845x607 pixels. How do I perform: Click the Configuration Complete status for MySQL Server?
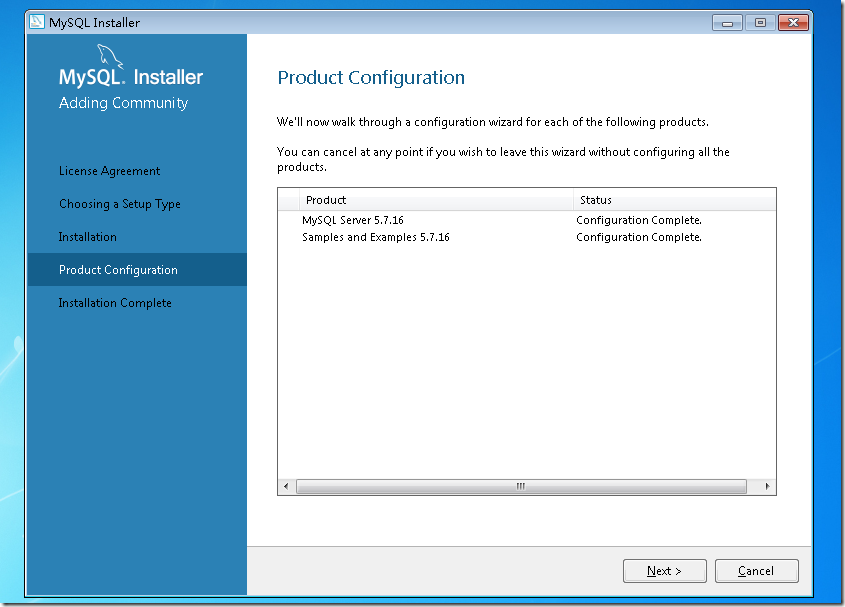[639, 220]
